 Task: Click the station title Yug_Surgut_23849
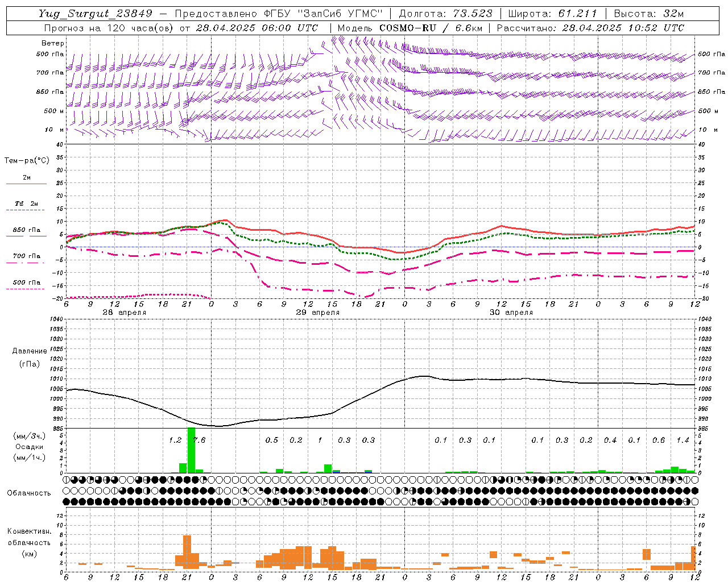click(x=96, y=14)
